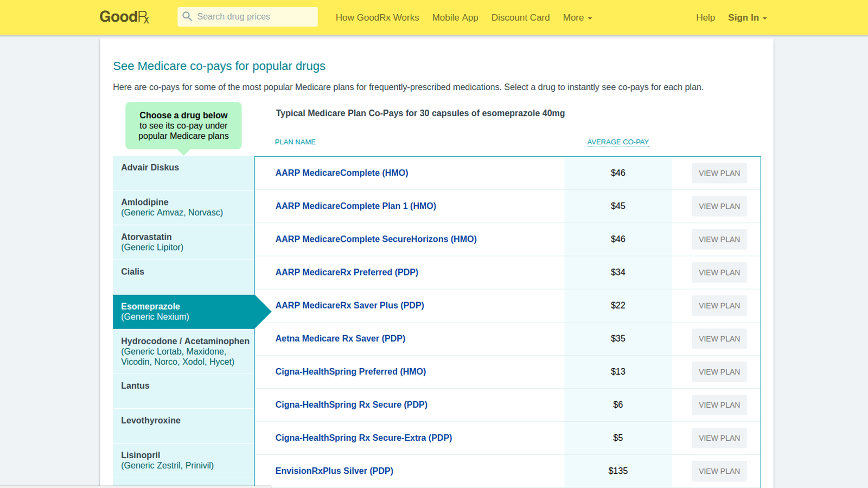Image resolution: width=868 pixels, height=488 pixels.
Task: Click See Medicare co-pays heading
Action: point(219,66)
